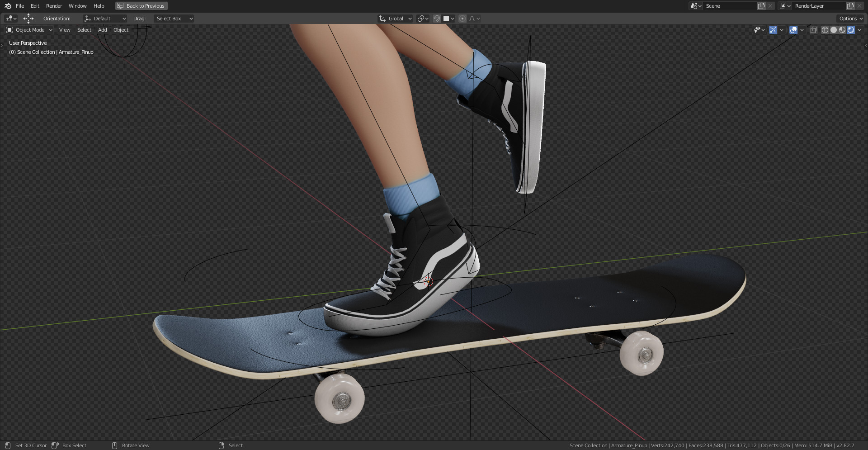The image size is (868, 450).
Task: Click the Rotate View status hint
Action: pyautogui.click(x=136, y=445)
